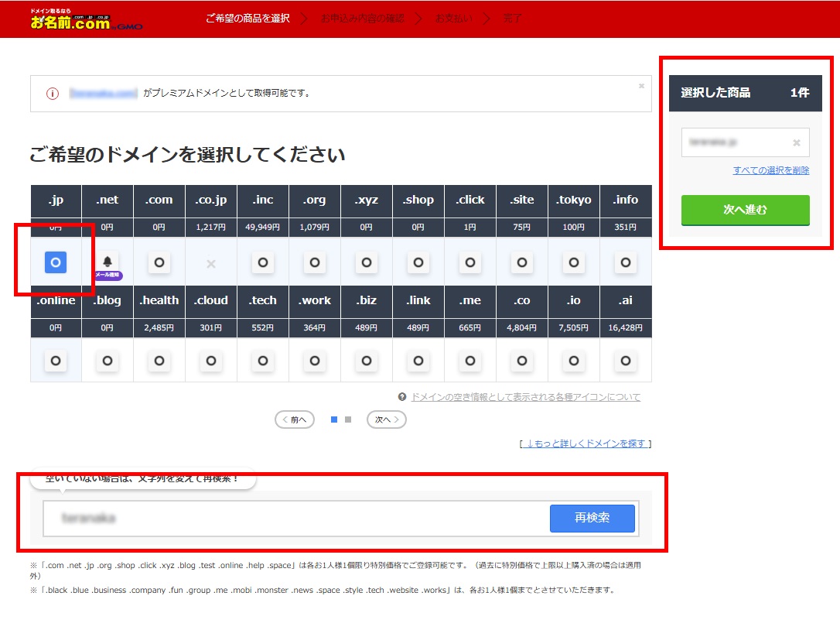Select the .ai availability circle icon
This screenshot has height=637, width=840.
tap(626, 361)
